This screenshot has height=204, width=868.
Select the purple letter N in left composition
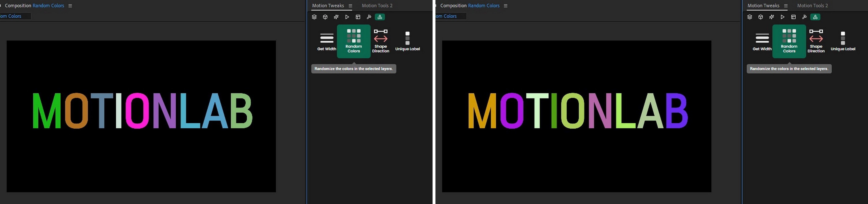(x=164, y=111)
